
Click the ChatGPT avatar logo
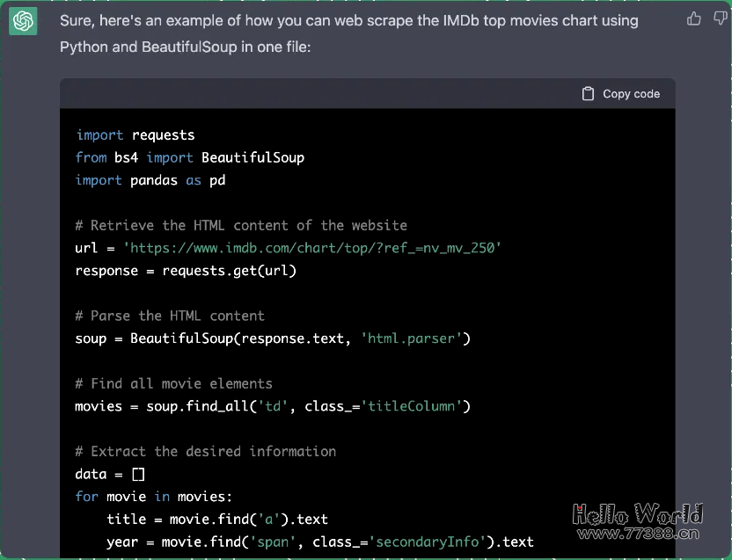23,21
